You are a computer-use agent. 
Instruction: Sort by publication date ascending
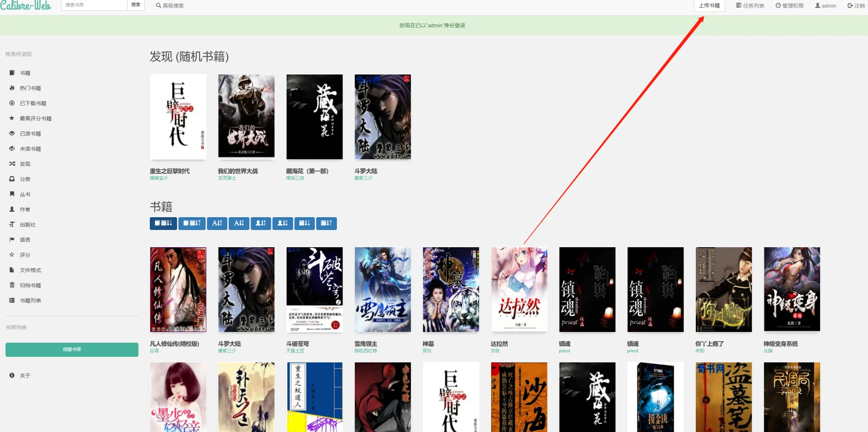[305, 223]
